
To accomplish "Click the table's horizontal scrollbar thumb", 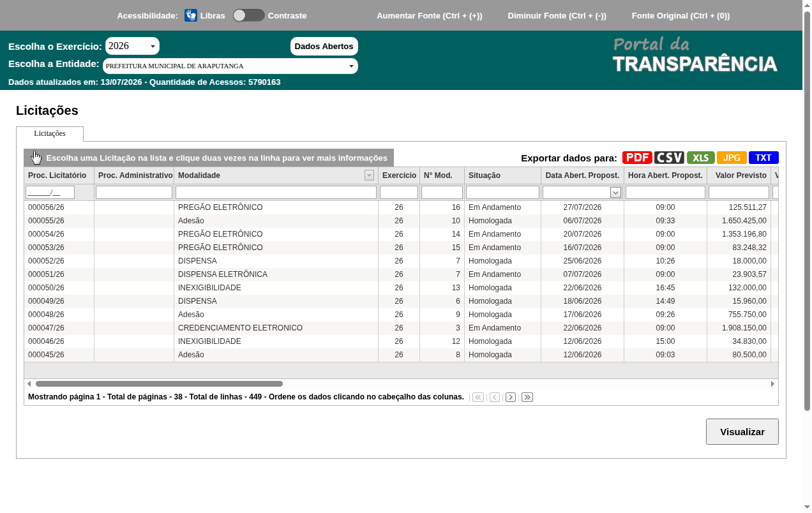I will pos(159,384).
